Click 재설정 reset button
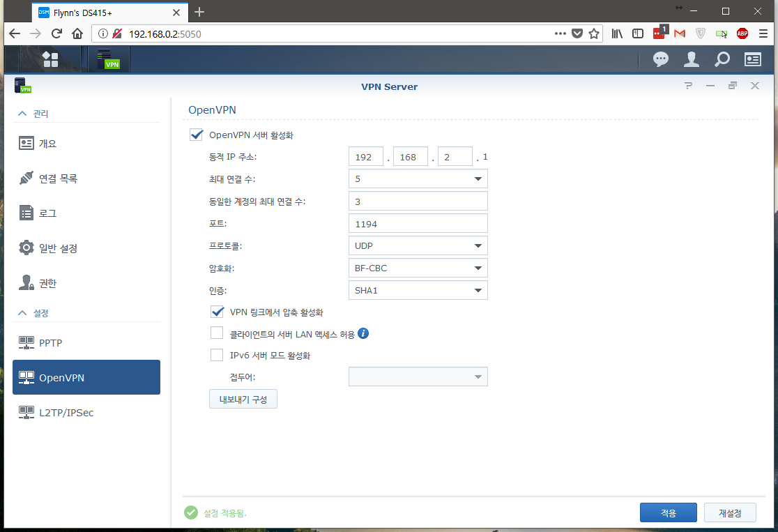This screenshot has height=532, width=778. coord(730,512)
